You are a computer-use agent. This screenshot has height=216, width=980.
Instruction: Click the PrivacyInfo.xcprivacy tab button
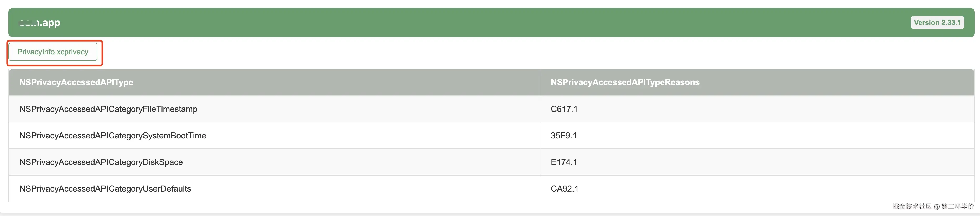53,52
